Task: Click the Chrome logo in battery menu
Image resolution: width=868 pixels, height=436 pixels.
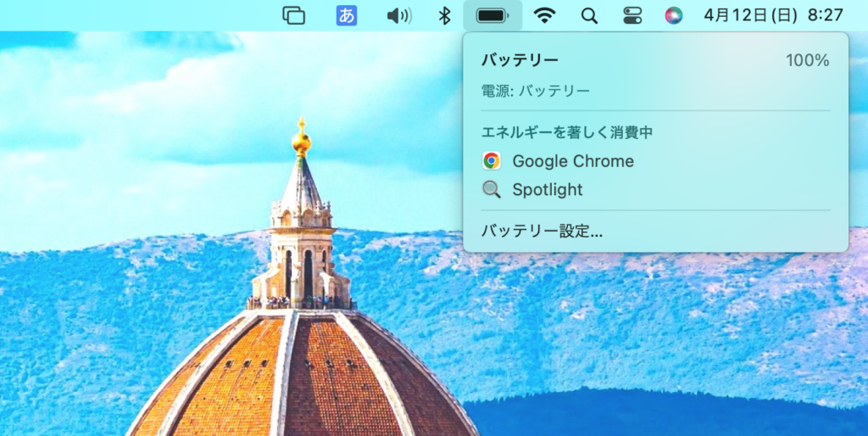Action: tap(492, 161)
